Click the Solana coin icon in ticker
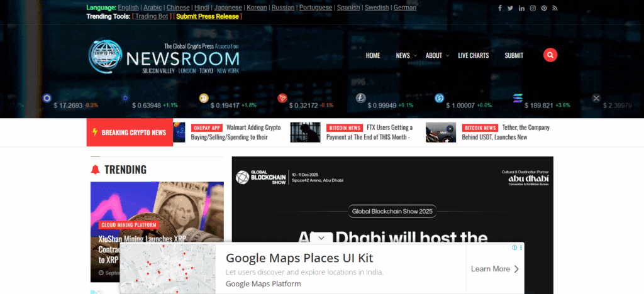The height and width of the screenshot is (294, 644). [x=518, y=98]
